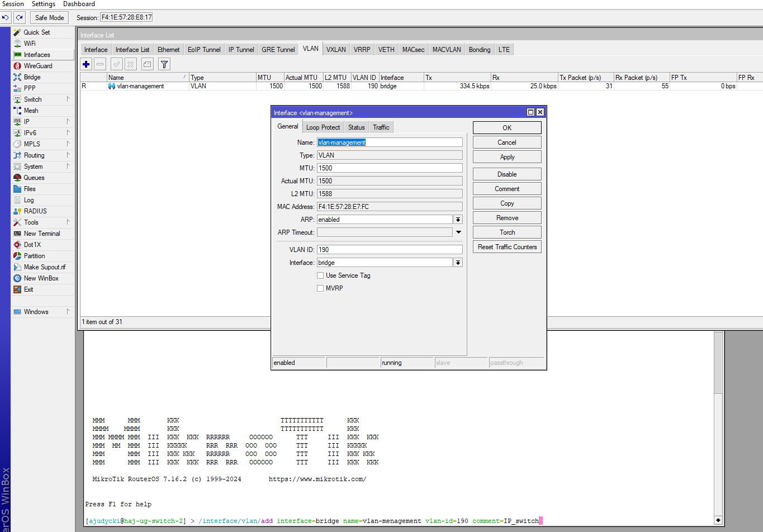Expand the Routing submenu
The image size is (763, 532).
(x=68, y=155)
